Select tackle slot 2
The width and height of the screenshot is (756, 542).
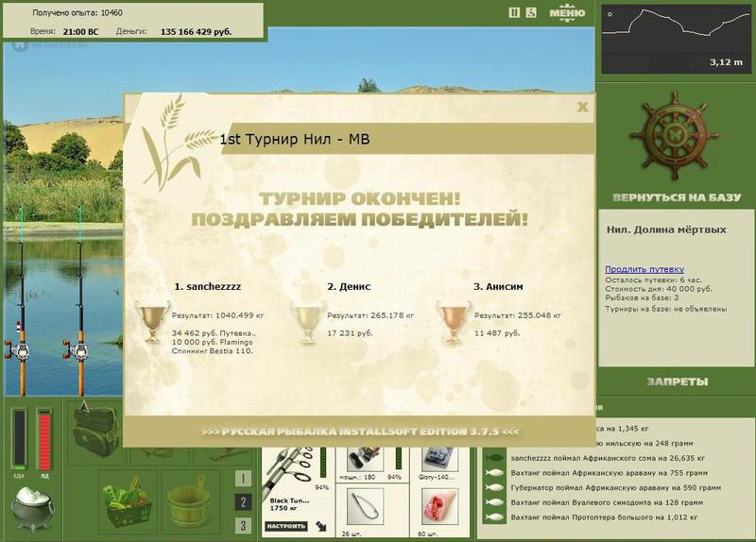243,502
